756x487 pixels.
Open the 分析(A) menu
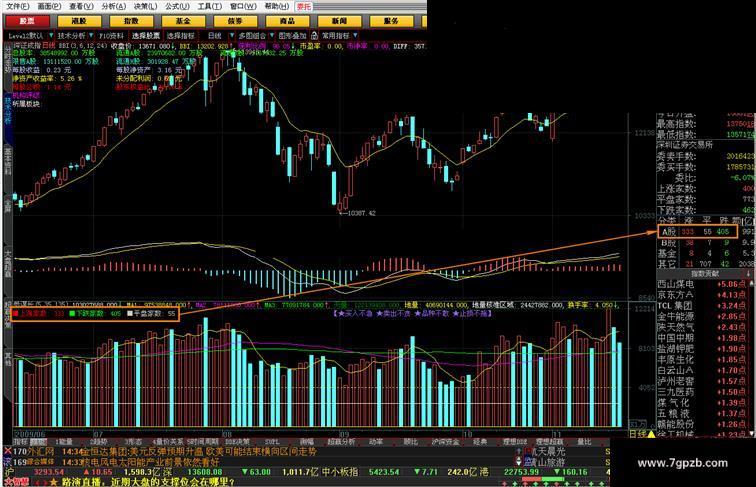[114, 6]
